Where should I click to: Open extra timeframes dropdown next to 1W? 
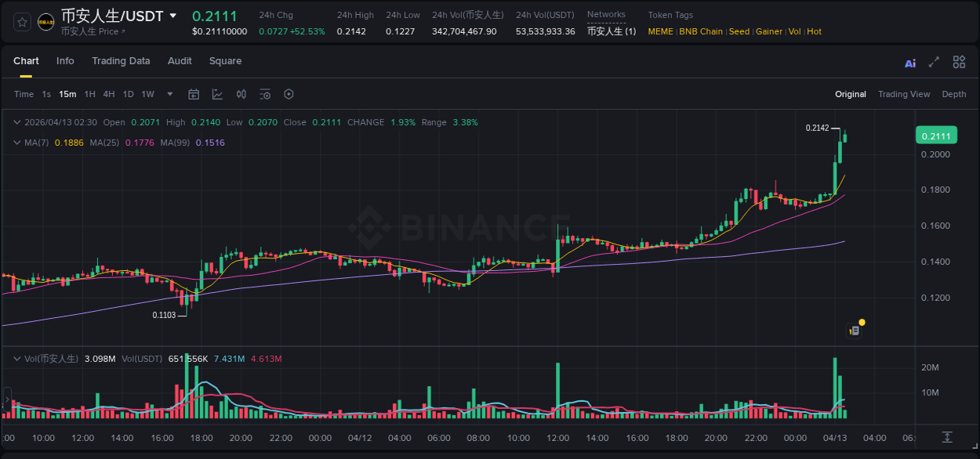(169, 94)
